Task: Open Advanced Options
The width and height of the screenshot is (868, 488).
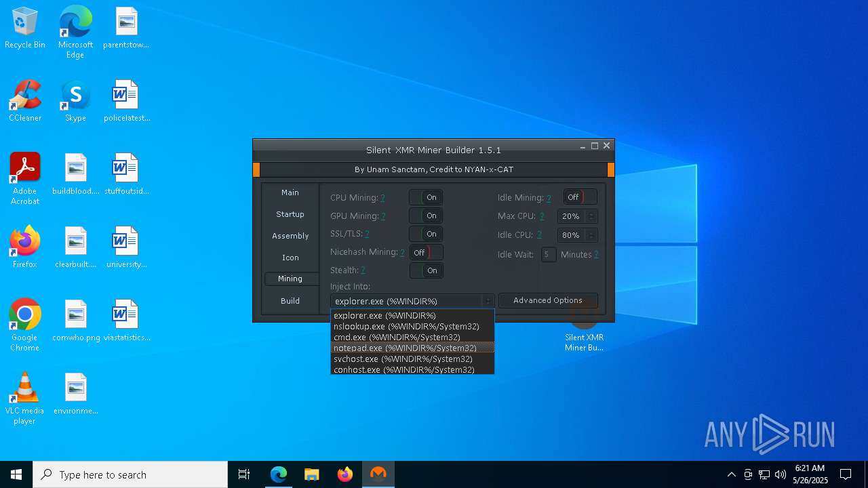Action: pyautogui.click(x=548, y=300)
